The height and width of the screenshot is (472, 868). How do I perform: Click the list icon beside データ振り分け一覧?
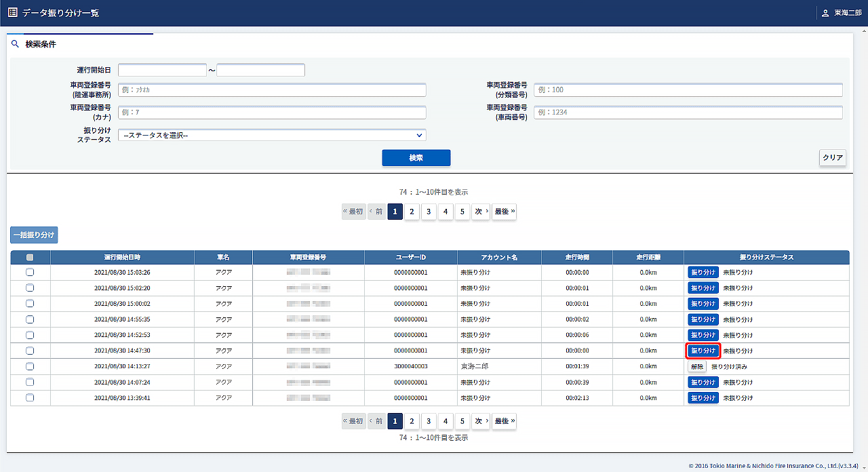12,12
